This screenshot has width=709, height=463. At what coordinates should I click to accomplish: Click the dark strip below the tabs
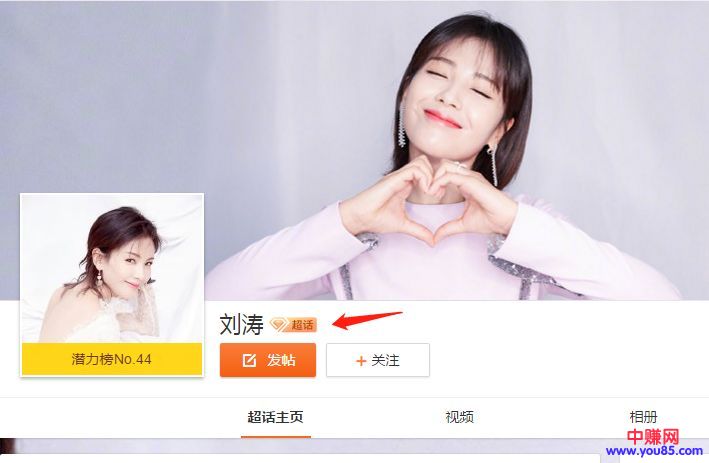pyautogui.click(x=303, y=445)
